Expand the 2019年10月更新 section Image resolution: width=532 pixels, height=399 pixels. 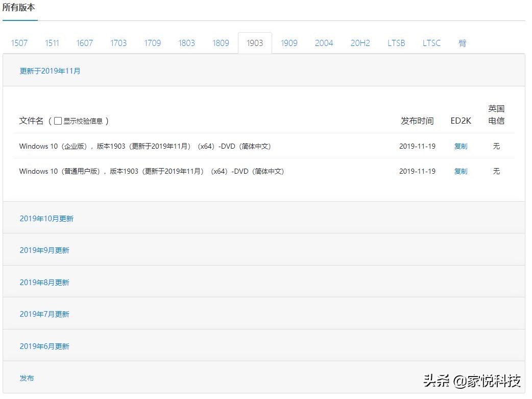point(46,219)
